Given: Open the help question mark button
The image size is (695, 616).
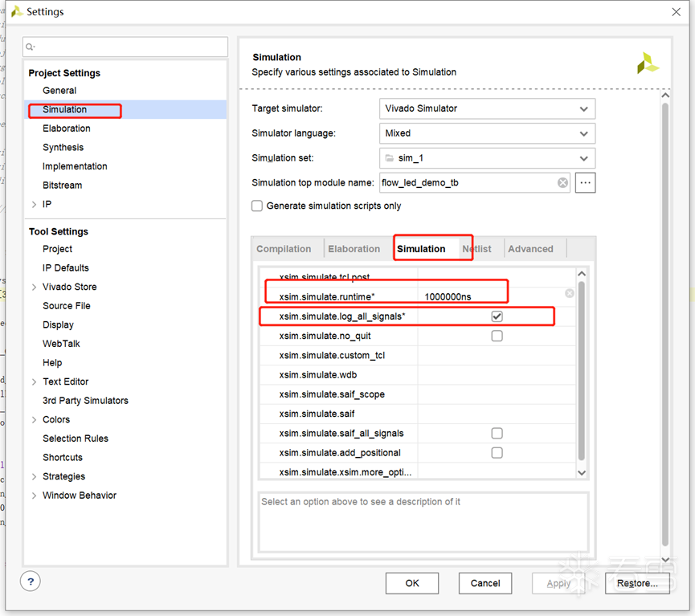Looking at the screenshot, I should [x=31, y=581].
